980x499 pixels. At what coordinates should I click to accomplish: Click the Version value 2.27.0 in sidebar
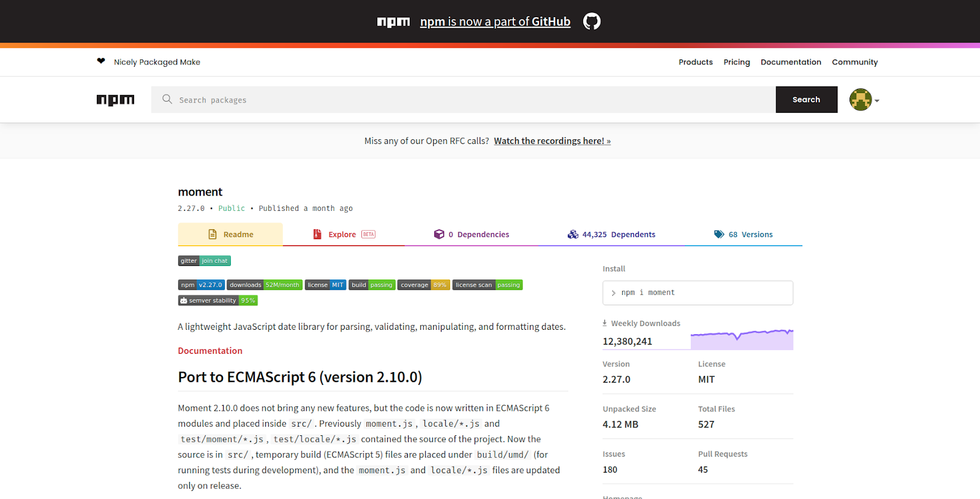616,379
